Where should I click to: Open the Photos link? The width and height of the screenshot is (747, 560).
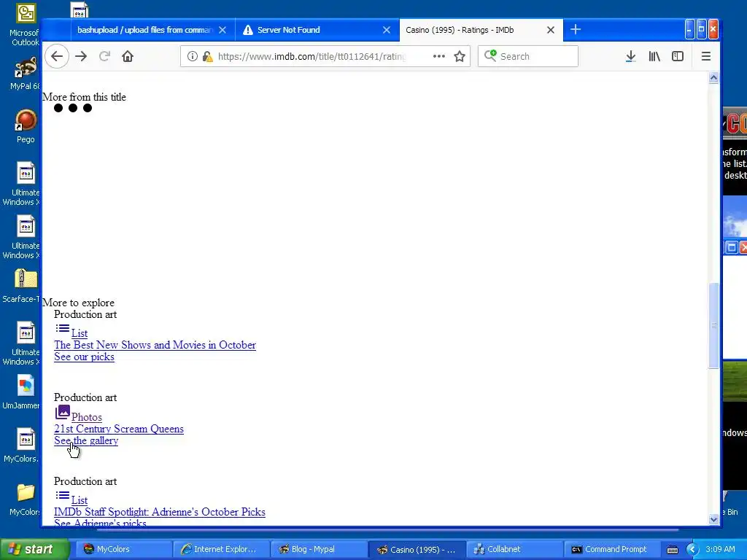pos(86,417)
